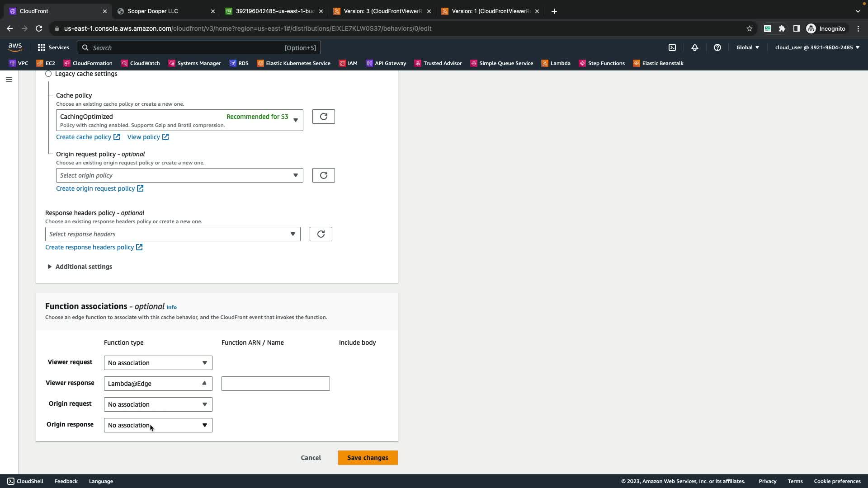Open the left hamburger navigation menu
This screenshot has width=868, height=488.
[9, 80]
